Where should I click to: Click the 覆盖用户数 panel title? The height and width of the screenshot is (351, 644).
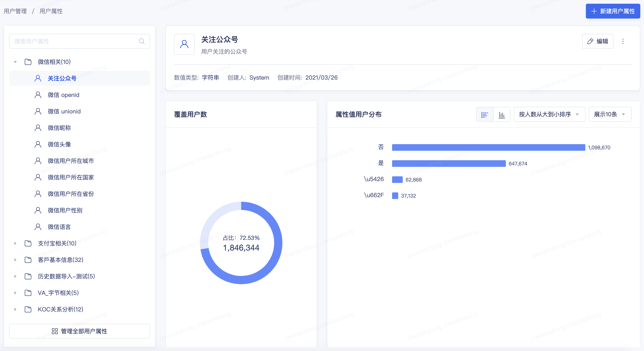click(190, 114)
